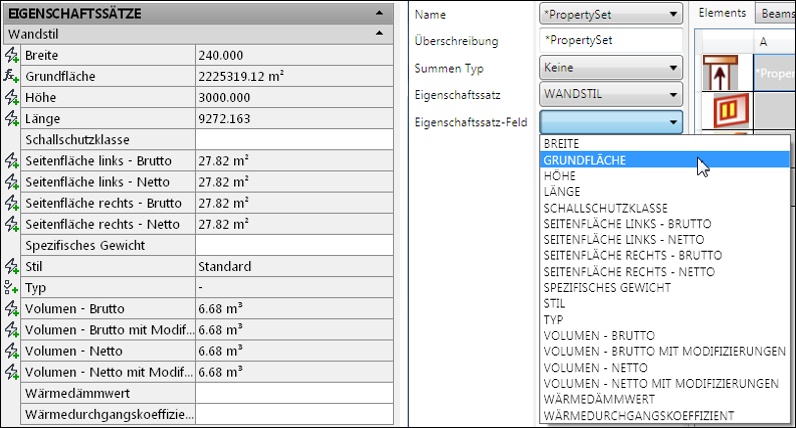Choose WÄRMEDURCHGANGSKOEFFIZIENT from the list
The width and height of the screenshot is (796, 428).
point(665,415)
